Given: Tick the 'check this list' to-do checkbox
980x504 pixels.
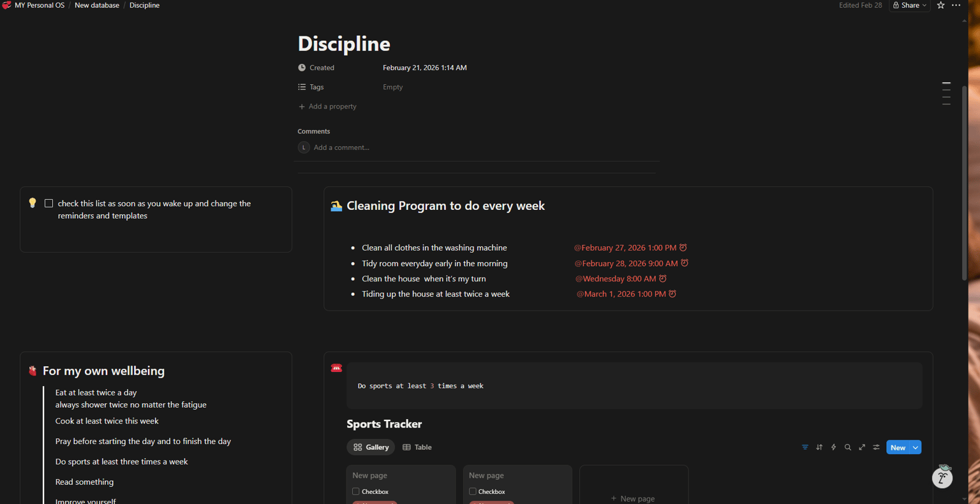Looking at the screenshot, I should [x=48, y=204].
